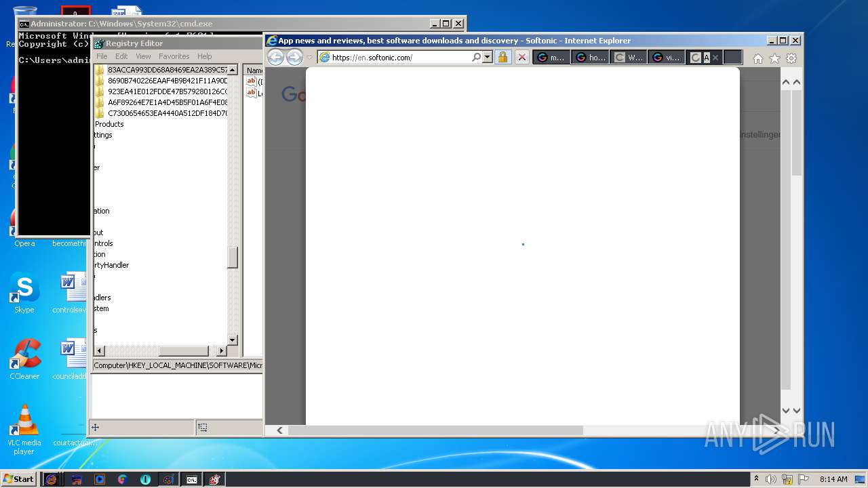Show hidden system tray icons

pos(756,479)
